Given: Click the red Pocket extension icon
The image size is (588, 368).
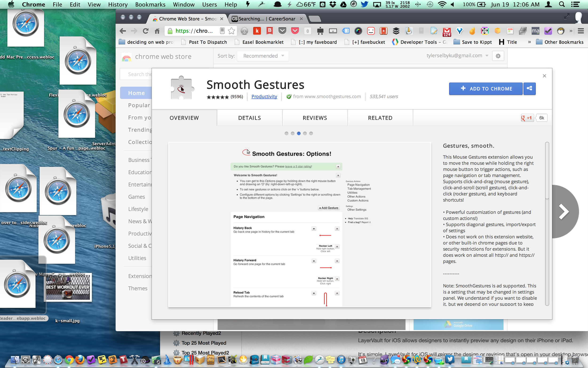Looking at the screenshot, I should click(295, 31).
